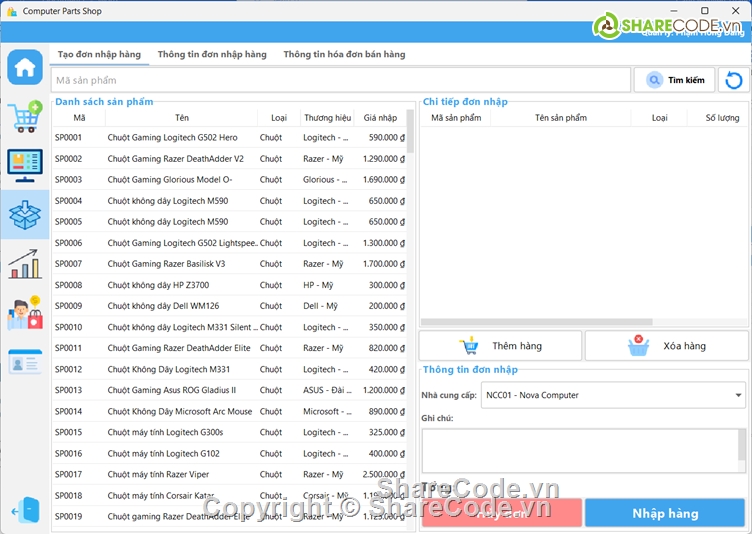Select row SP0012 Chuột Không Dây Logitech M331

(x=229, y=369)
